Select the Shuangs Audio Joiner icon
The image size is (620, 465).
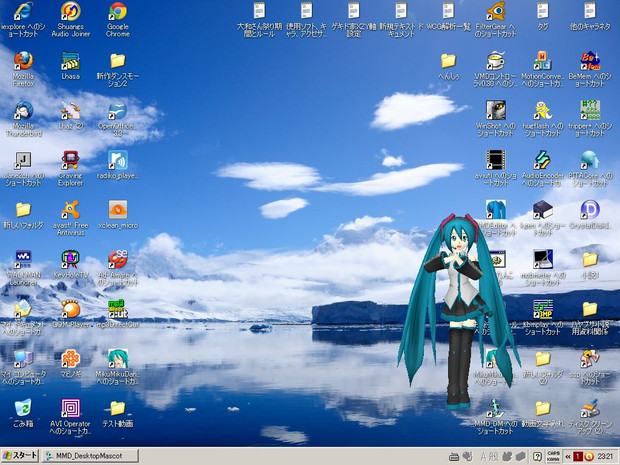70,13
